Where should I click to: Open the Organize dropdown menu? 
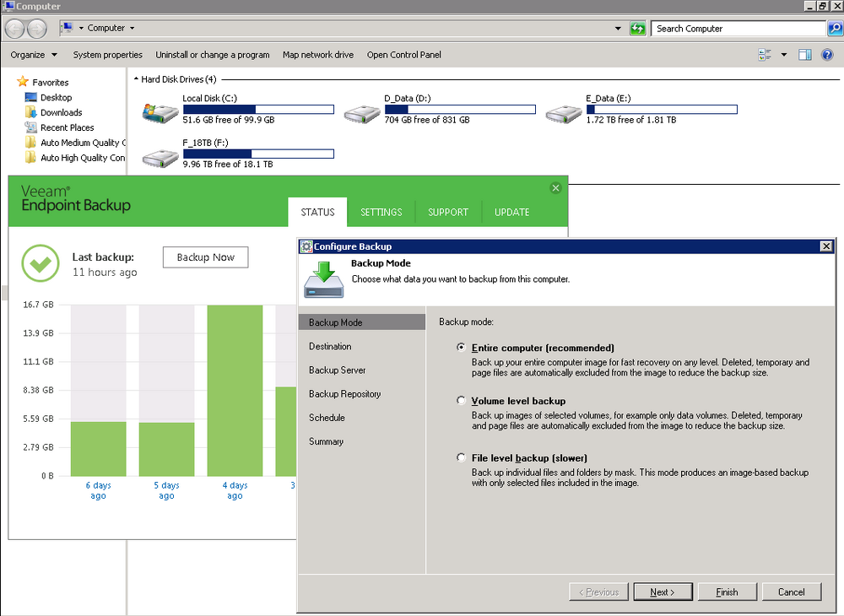[x=34, y=55]
